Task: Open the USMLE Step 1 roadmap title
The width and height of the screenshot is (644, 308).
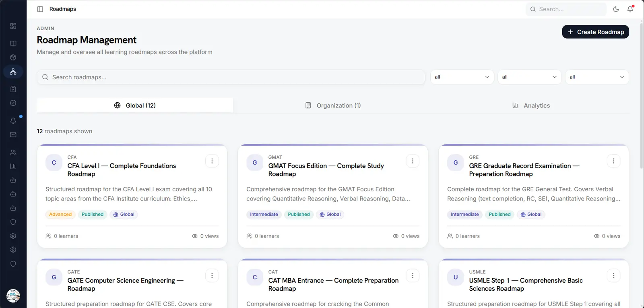Action: 526,285
